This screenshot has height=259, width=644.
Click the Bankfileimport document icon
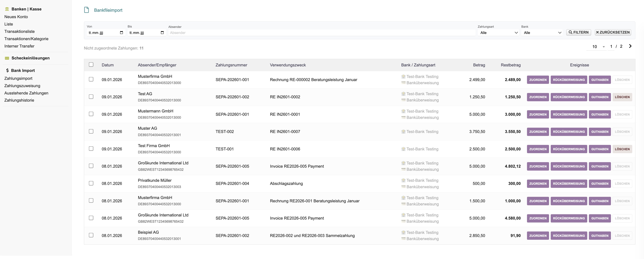click(87, 10)
